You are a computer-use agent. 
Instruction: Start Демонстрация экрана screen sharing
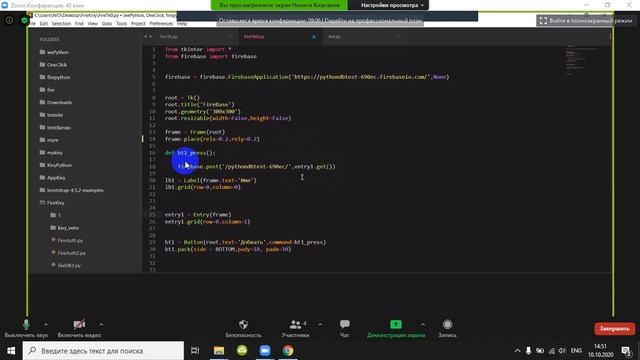tap(396, 329)
